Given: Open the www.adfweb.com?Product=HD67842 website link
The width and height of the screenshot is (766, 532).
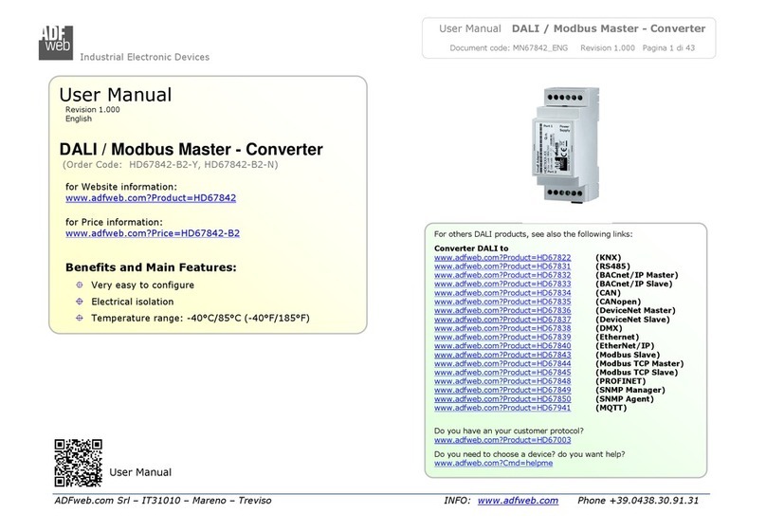Looking at the screenshot, I should 151,198.
